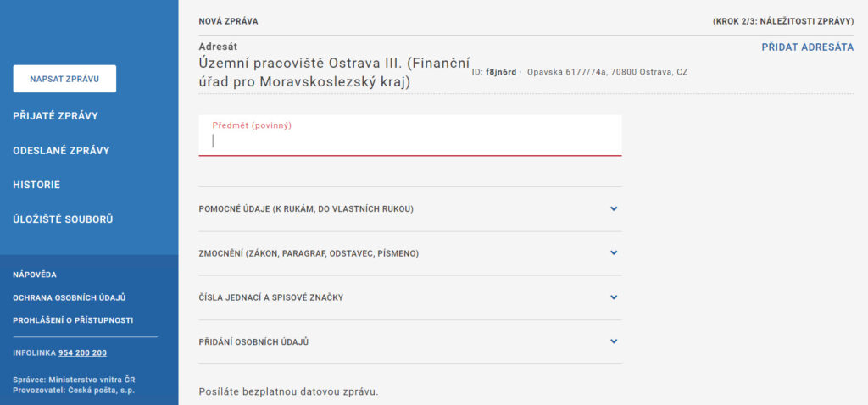Viewport: 868px width, 405px height.
Task: Open Přijaté zprávy in sidebar
Action: pos(55,115)
